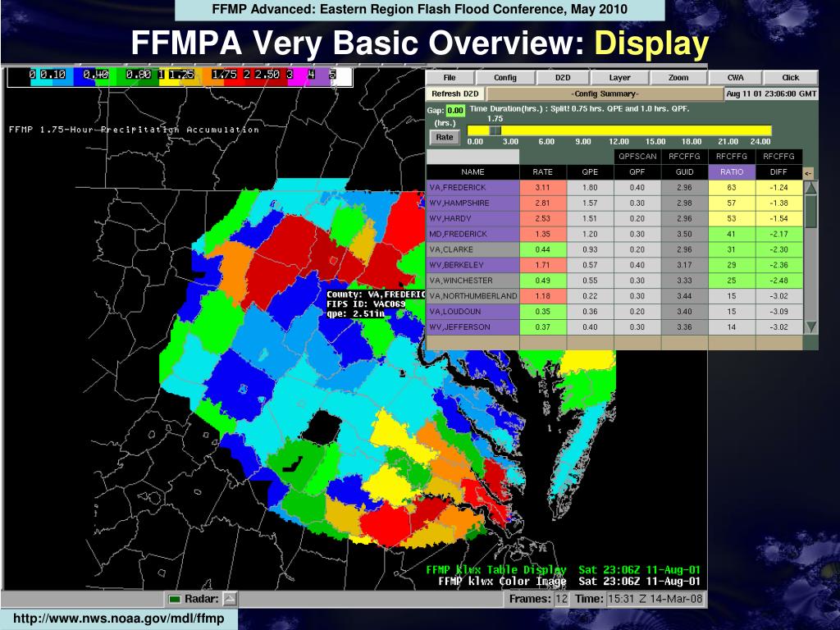
Task: Click the county tooltip showing qpe 2.51in
Action: [375, 304]
